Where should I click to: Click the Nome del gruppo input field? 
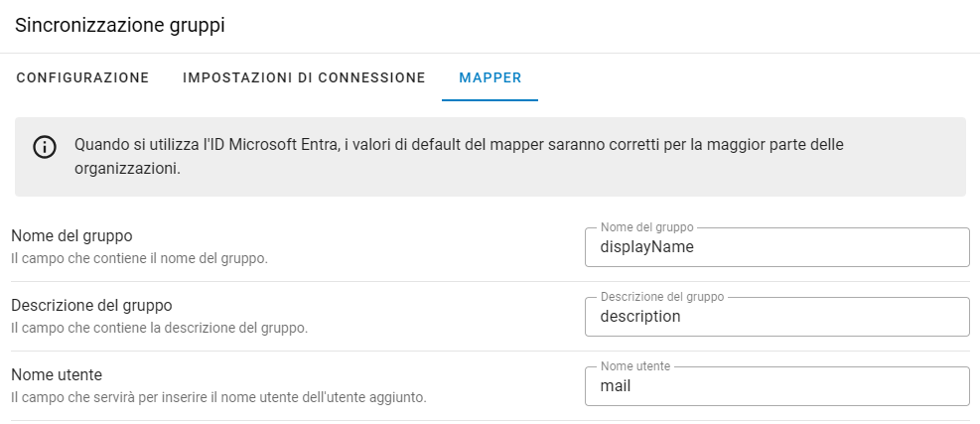pos(776,248)
